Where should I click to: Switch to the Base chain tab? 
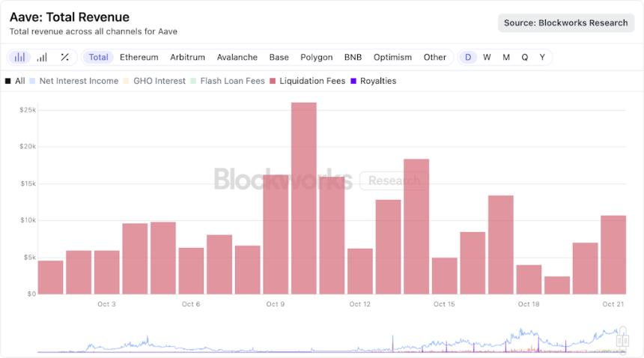pyautogui.click(x=279, y=57)
